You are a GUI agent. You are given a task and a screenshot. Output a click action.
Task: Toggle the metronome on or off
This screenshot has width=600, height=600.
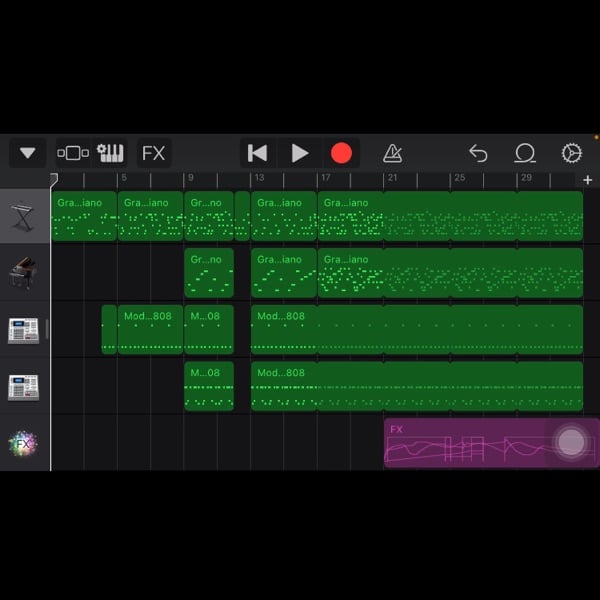[x=393, y=153]
